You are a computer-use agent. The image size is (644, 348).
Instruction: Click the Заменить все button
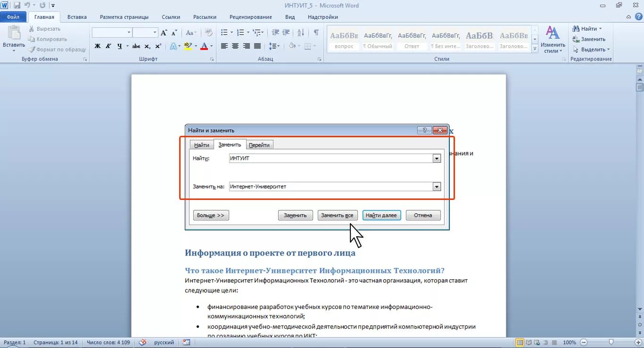[338, 215]
